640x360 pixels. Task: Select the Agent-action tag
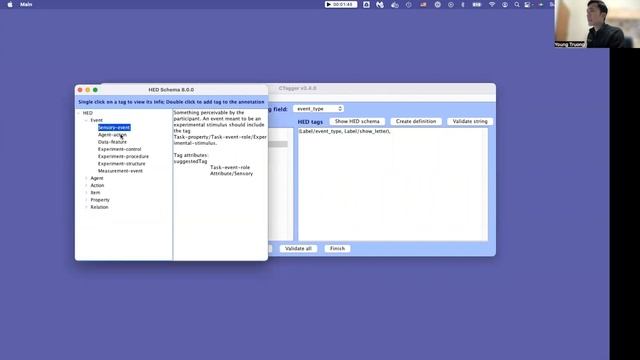click(112, 135)
